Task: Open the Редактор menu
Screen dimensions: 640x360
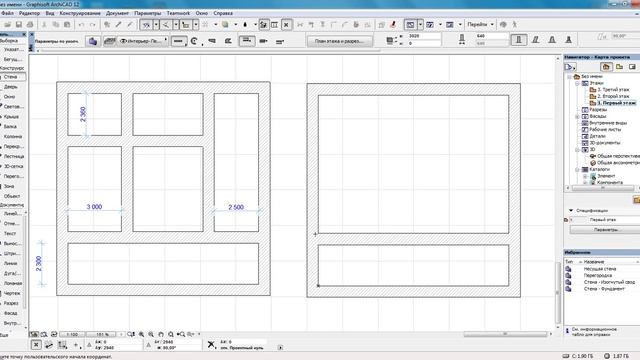Action: point(29,13)
